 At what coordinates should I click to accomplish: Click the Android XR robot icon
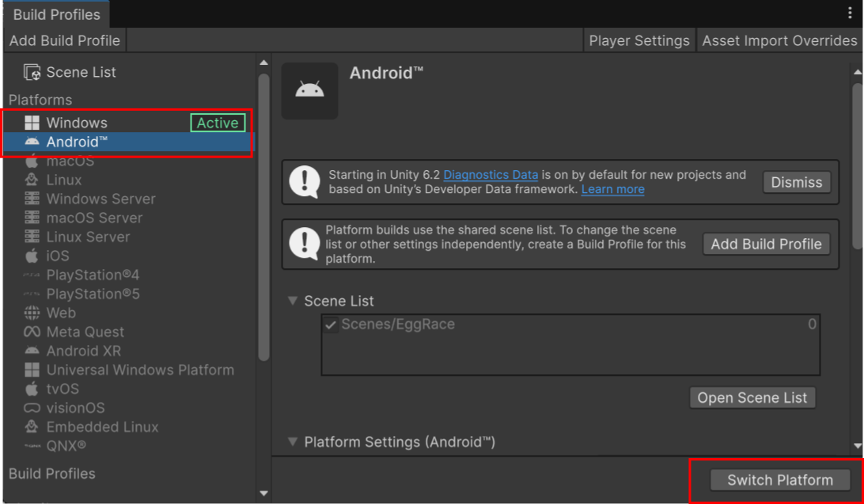(32, 351)
